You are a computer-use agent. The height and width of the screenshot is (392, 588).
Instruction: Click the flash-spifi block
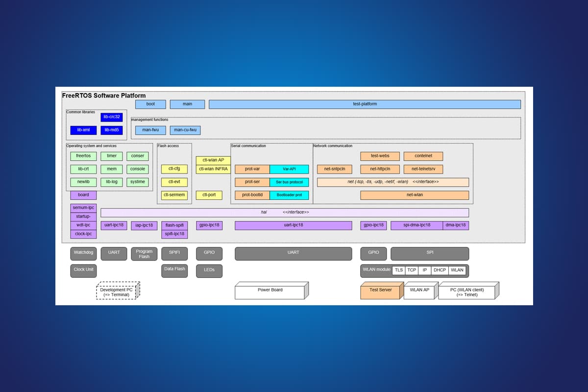174,225
